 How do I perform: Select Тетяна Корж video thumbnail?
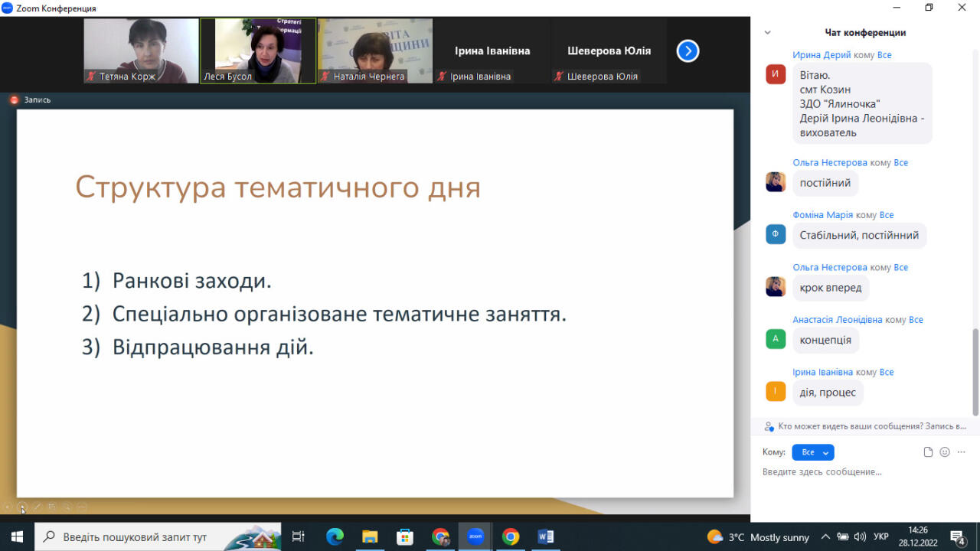coord(141,51)
